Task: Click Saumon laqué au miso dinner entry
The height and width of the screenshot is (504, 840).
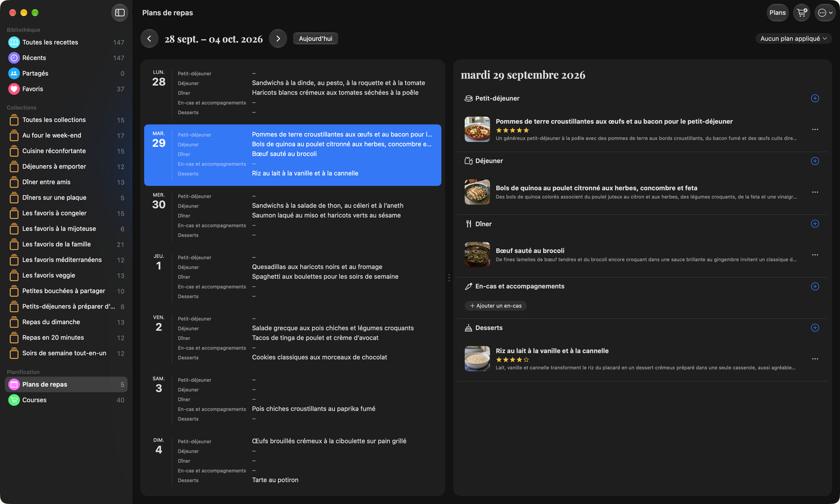Action: [x=326, y=216]
